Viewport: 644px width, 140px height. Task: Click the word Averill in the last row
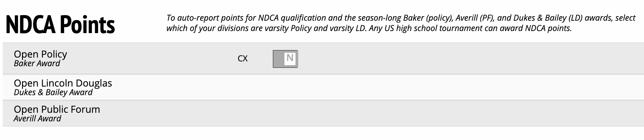click(25, 119)
